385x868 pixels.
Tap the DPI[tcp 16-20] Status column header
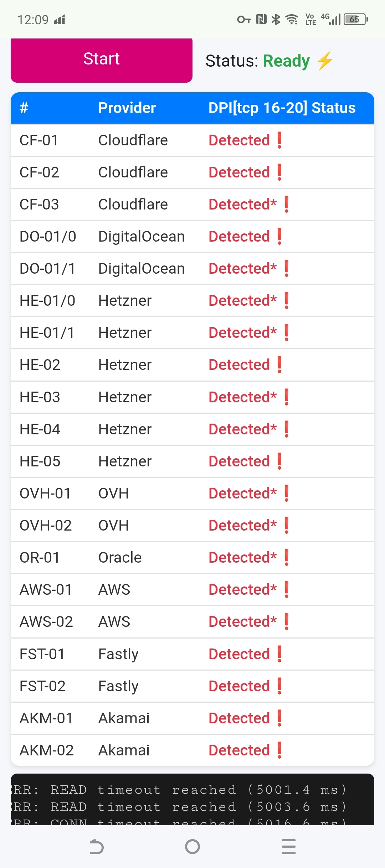[282, 108]
